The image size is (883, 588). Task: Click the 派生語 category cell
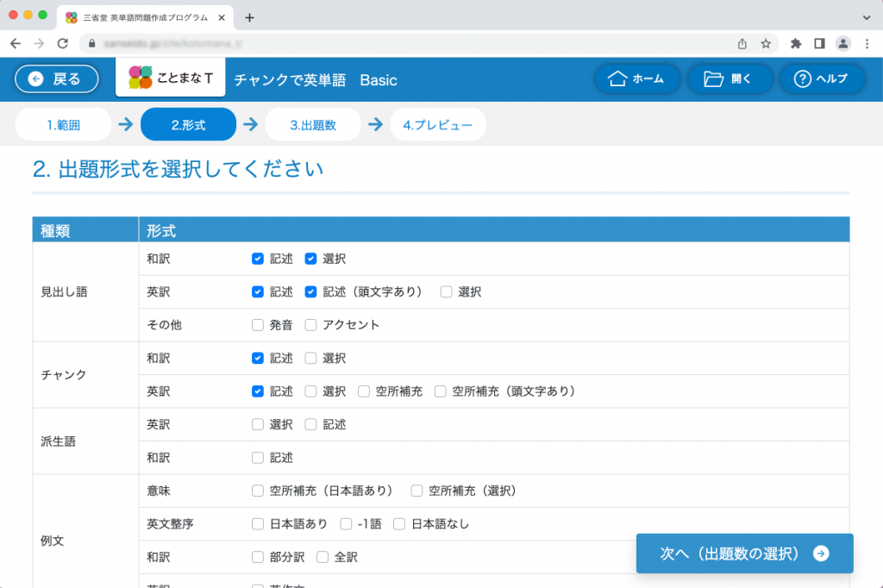pos(85,441)
